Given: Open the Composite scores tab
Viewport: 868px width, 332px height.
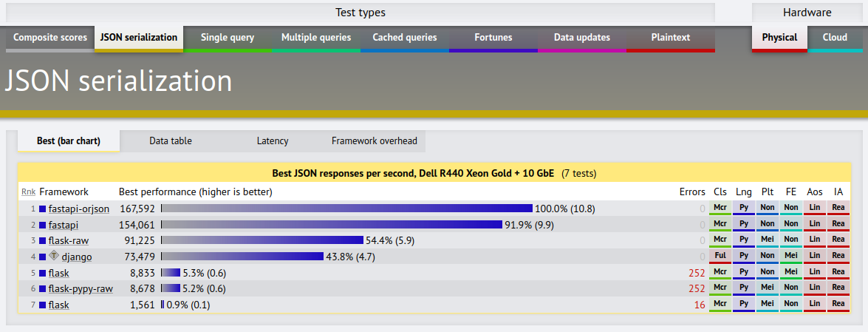Looking at the screenshot, I should [x=50, y=38].
